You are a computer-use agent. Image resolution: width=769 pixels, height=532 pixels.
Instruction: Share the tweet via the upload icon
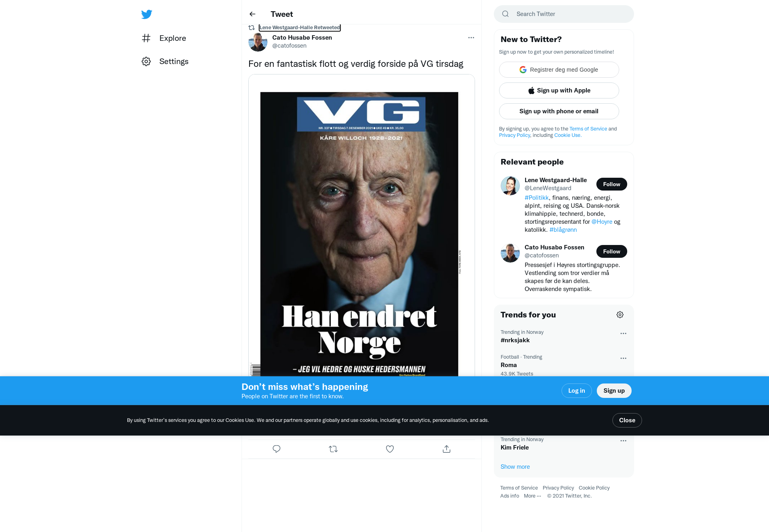(x=447, y=449)
